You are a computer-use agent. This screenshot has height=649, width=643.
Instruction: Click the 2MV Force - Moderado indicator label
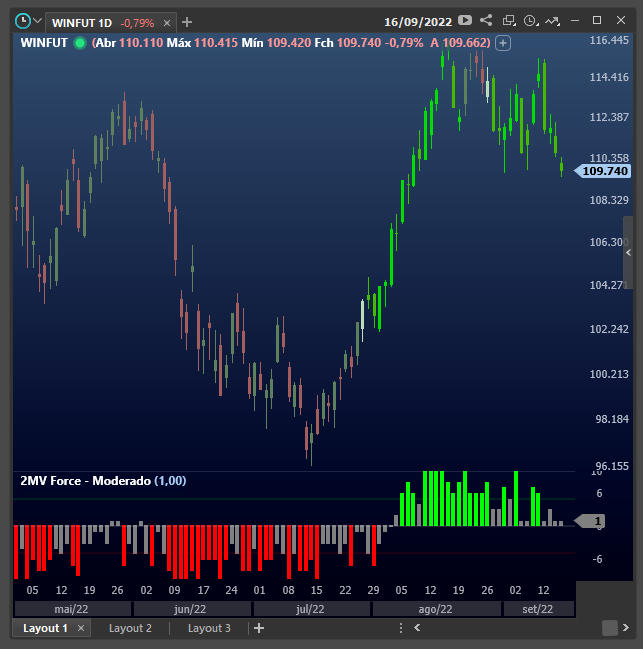85,481
